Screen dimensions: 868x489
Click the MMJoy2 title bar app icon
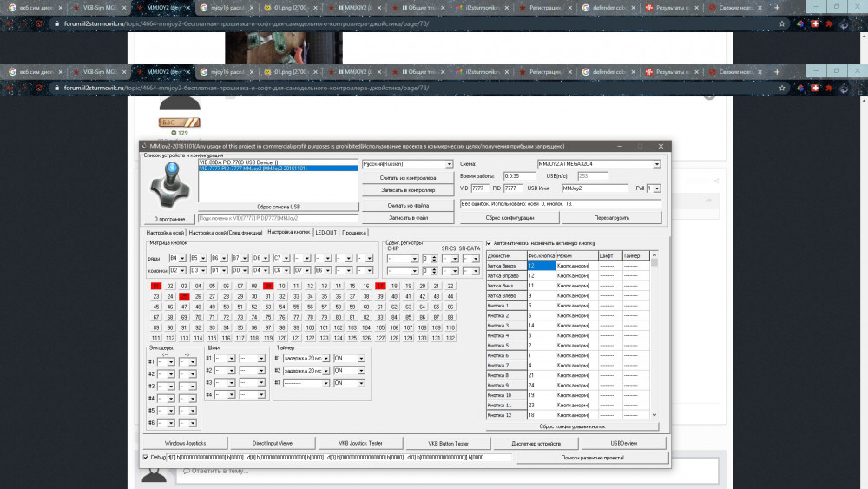pyautogui.click(x=145, y=146)
